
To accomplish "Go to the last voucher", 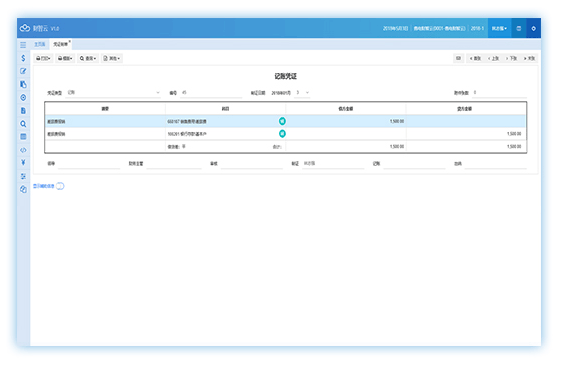I will [x=529, y=58].
